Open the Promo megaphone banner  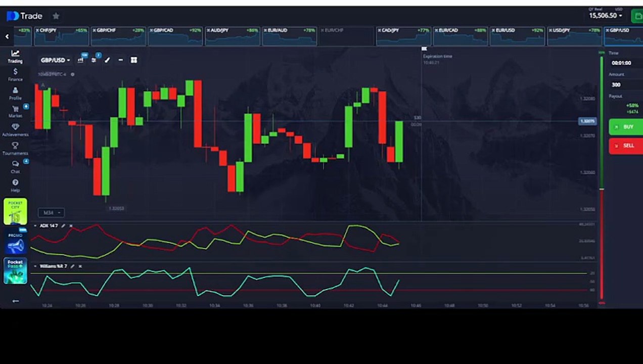pos(15,242)
